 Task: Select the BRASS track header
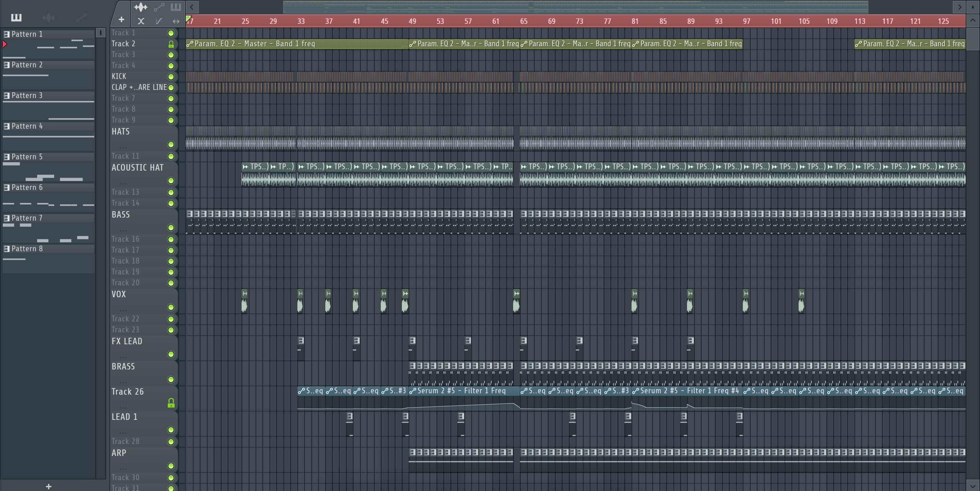pos(144,373)
